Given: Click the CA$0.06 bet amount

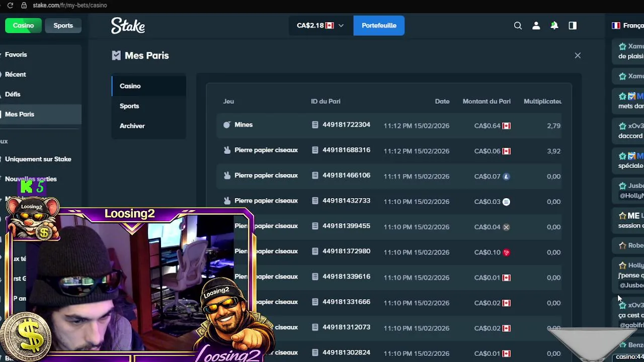Looking at the screenshot, I should [x=487, y=151].
